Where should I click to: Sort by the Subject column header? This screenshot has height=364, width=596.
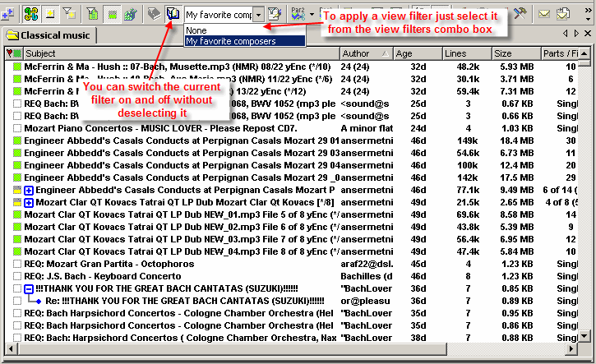coord(181,53)
